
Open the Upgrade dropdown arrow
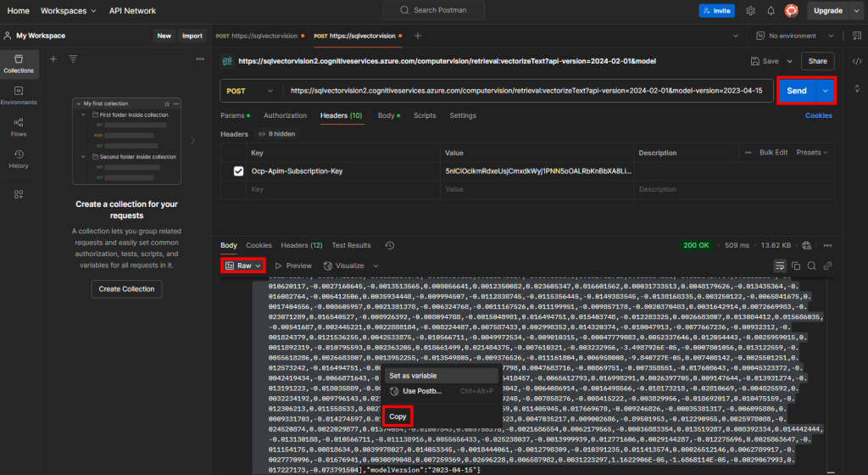click(x=856, y=10)
